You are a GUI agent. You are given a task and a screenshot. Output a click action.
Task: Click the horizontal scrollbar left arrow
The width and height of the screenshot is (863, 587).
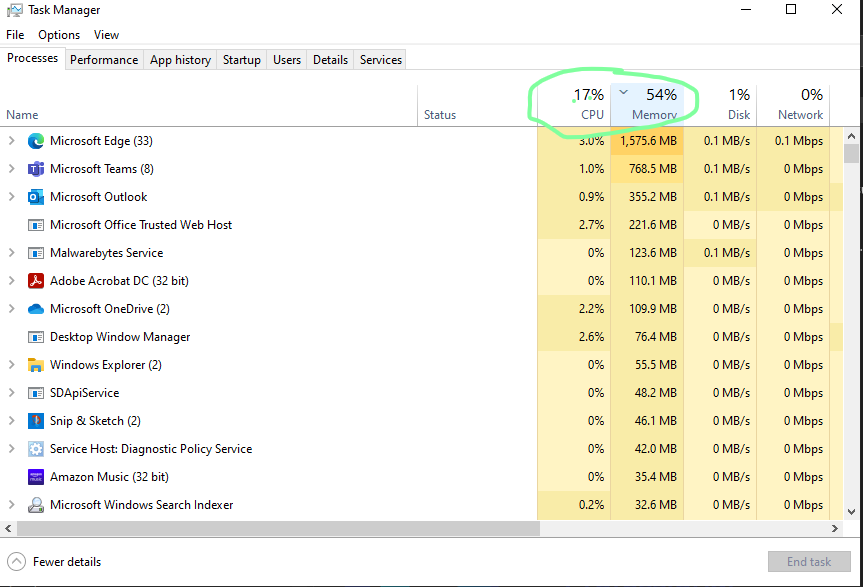[8, 528]
